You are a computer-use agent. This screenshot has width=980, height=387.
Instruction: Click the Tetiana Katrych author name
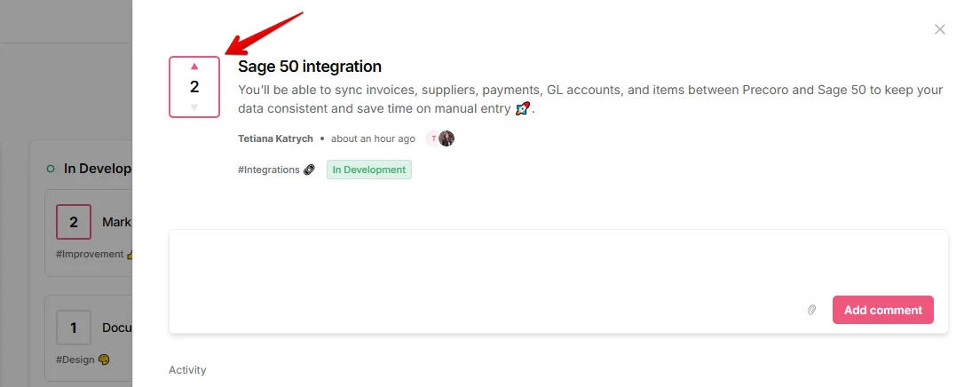tap(275, 138)
